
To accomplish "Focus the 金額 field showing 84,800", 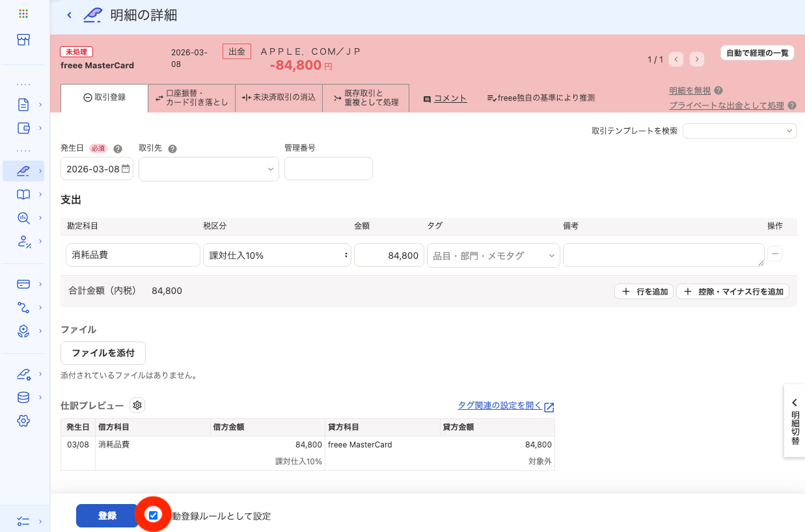I will click(389, 255).
